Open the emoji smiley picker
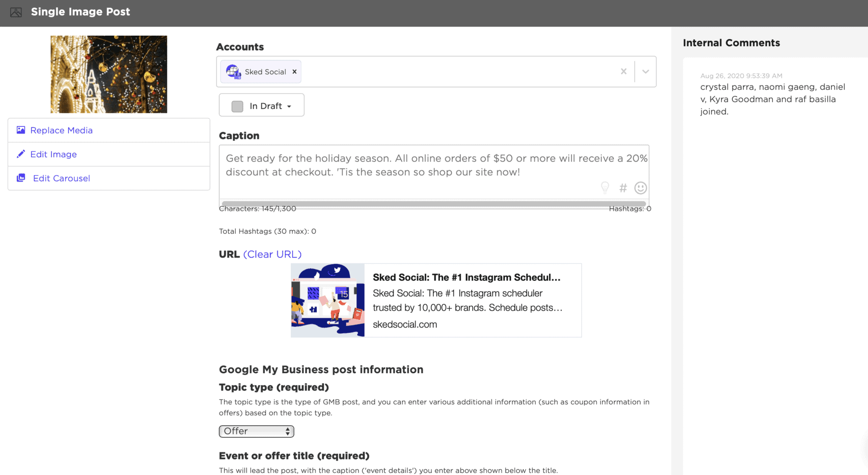The height and width of the screenshot is (475, 868). 640,188
